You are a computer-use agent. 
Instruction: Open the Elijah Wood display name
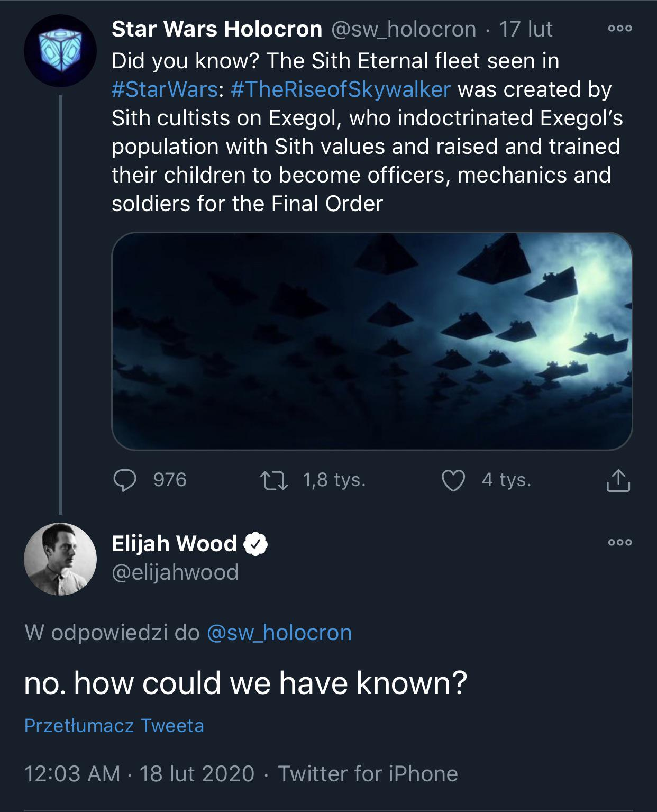(174, 544)
